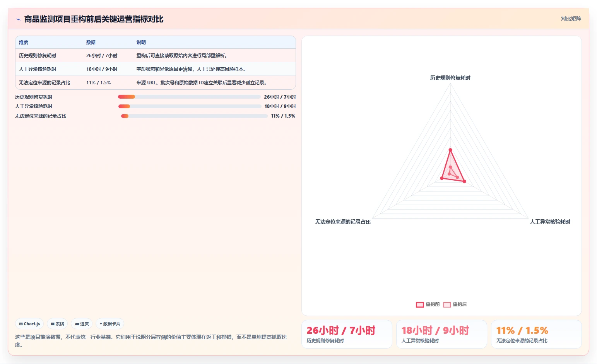This screenshot has height=364, width=597.
Task: Click footnote text about 项目推演数据
Action: click(x=151, y=341)
